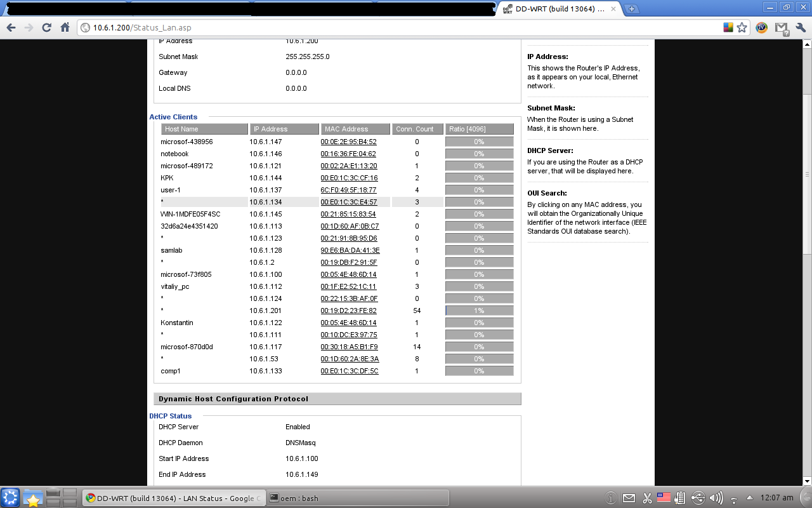Viewport: 812px width, 508px height.
Task: Click the info notification tray icon
Action: (611, 498)
